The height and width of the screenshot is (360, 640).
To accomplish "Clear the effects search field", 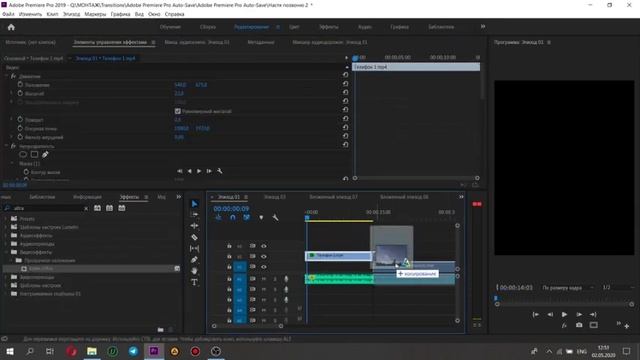I will 86,209.
